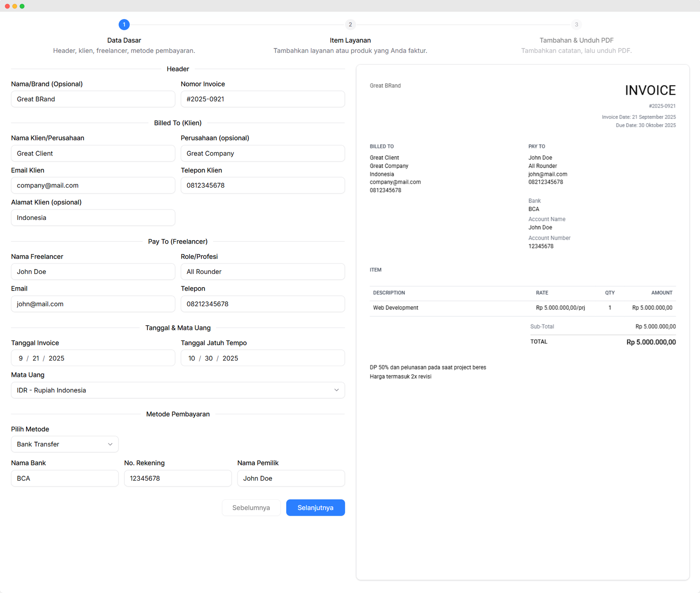Select the Nomor Invoice field
Viewport: 700px width, 593px height.
pos(262,99)
